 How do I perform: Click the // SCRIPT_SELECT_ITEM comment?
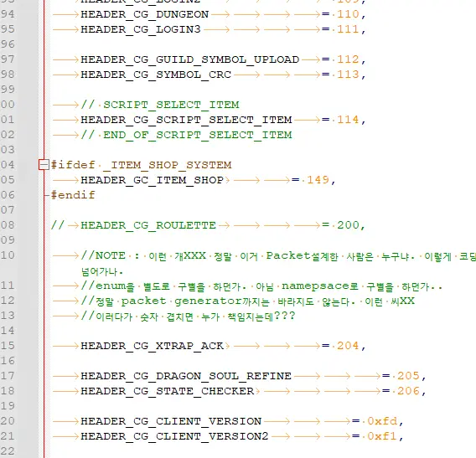[160, 105]
